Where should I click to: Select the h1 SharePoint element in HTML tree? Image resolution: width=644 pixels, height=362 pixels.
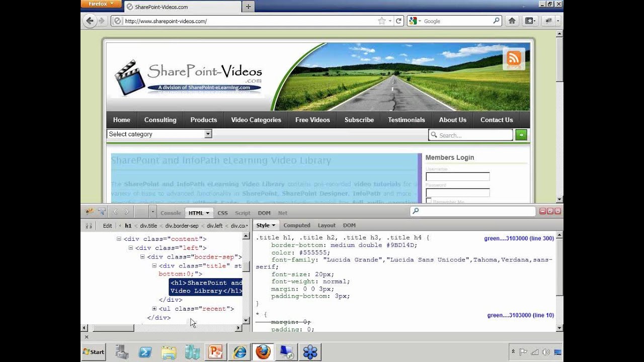(x=206, y=287)
